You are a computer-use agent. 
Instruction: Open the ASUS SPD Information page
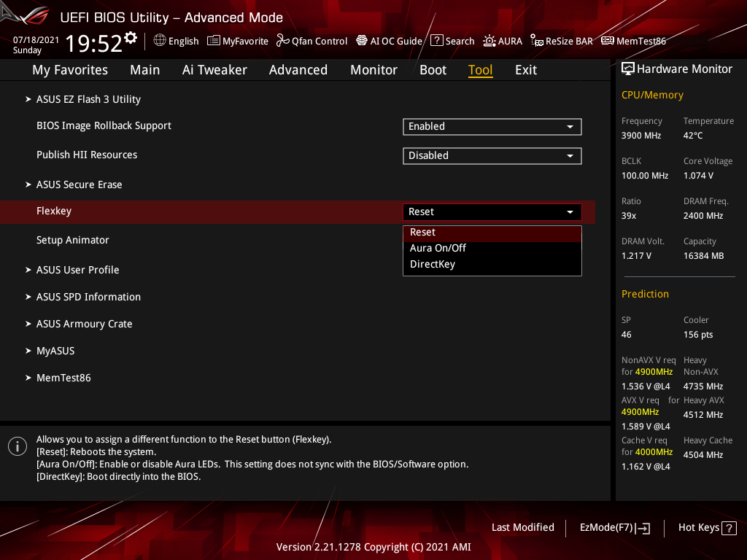(x=88, y=297)
